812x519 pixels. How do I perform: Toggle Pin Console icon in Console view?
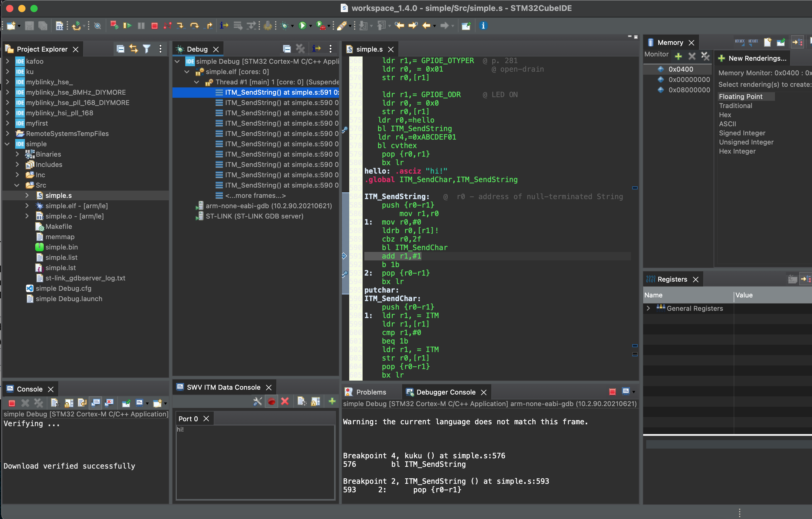pos(126,403)
